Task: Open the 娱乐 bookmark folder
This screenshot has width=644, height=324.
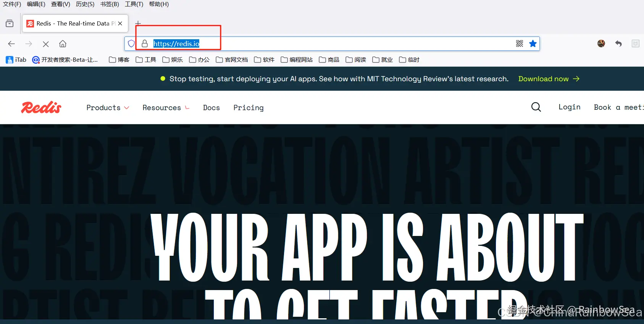Action: tap(173, 60)
